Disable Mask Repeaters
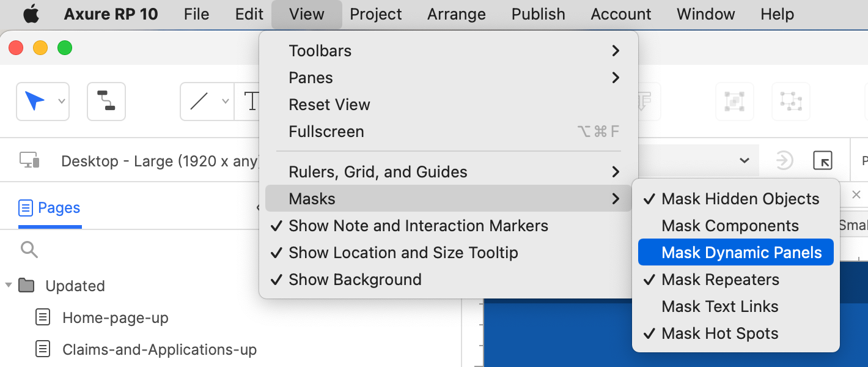The image size is (868, 367). (720, 280)
